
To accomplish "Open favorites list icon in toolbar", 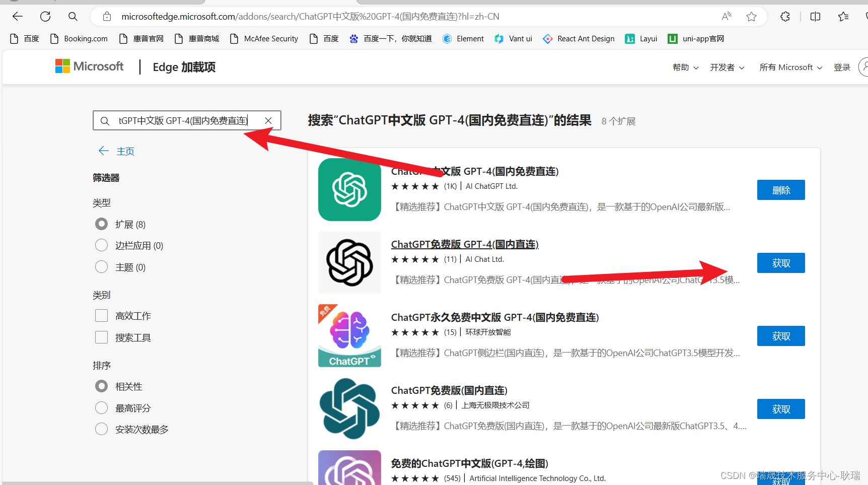I will coord(843,17).
